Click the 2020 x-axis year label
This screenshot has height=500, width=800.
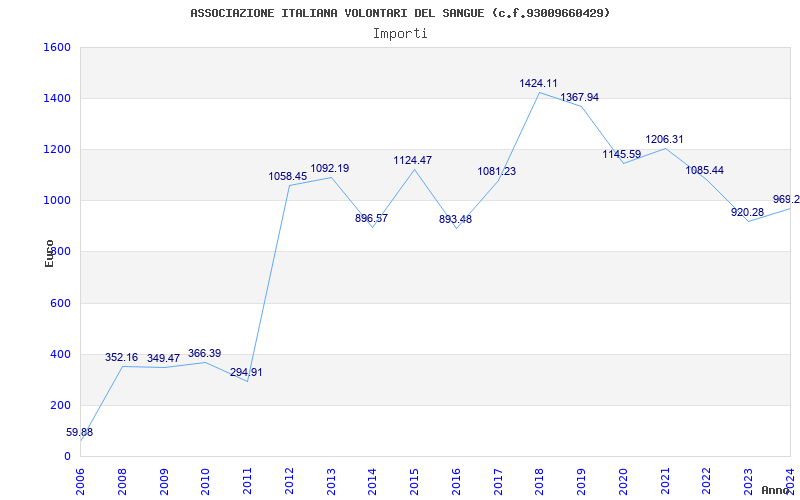(x=623, y=481)
